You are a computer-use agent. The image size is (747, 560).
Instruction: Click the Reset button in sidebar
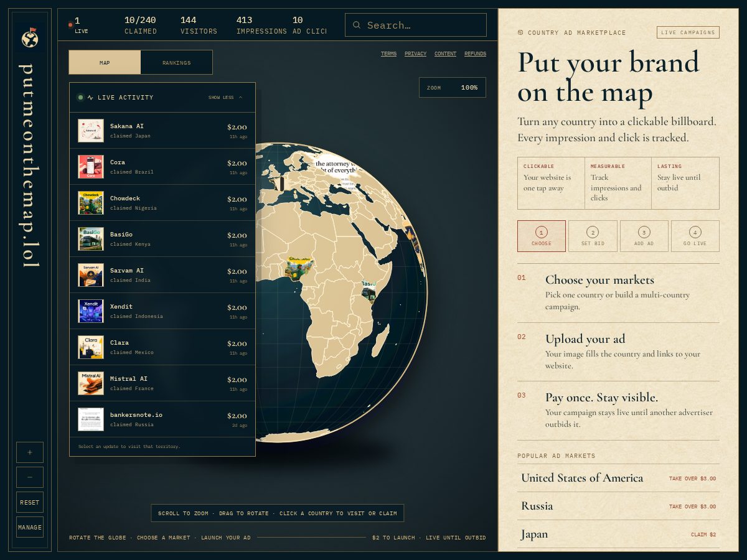click(x=30, y=502)
